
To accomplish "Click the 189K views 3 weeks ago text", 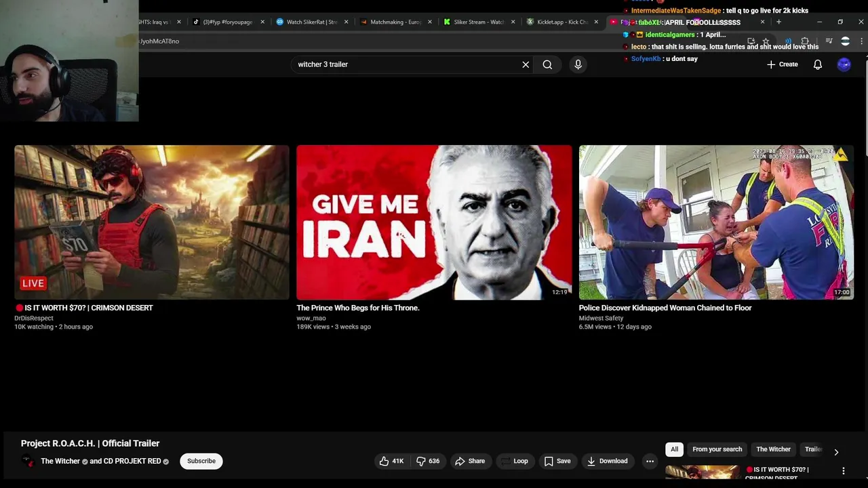I will pos(334,327).
